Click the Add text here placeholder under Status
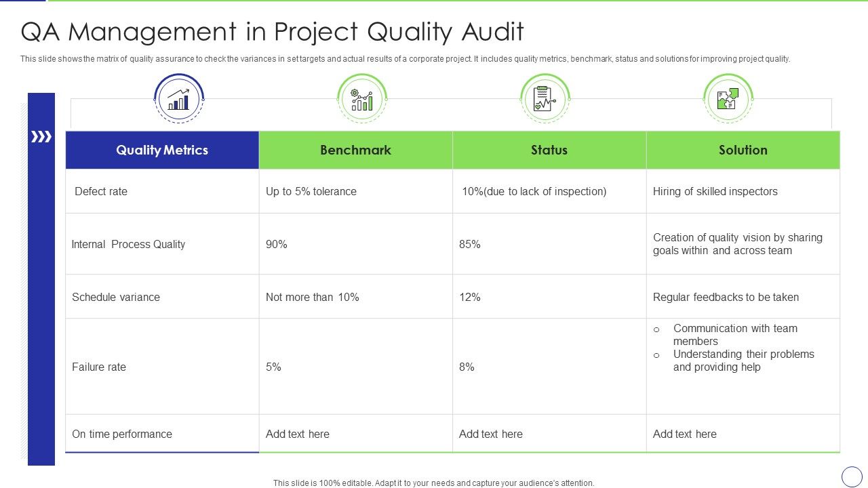868x488 pixels. click(491, 434)
